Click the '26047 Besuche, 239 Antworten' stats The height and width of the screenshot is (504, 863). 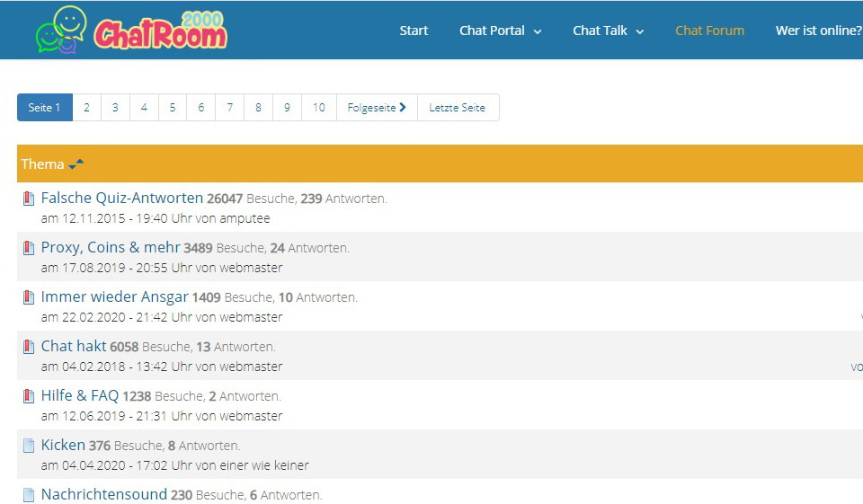tap(298, 199)
